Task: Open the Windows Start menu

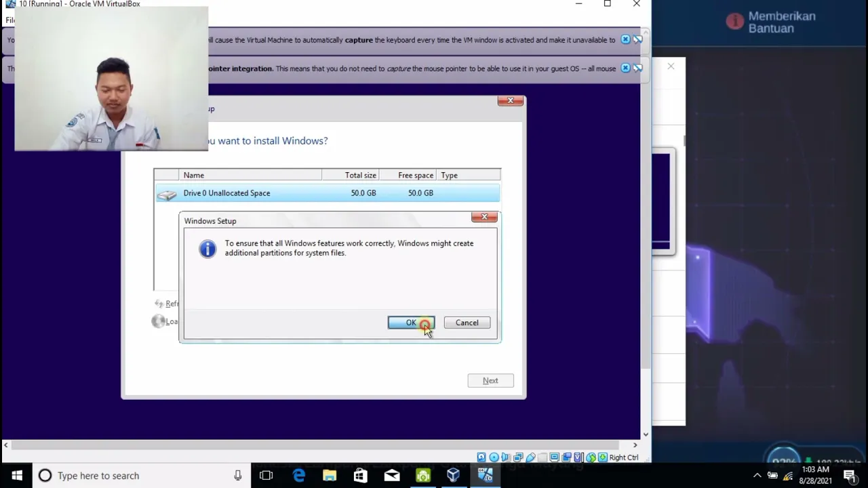Action: (17, 476)
